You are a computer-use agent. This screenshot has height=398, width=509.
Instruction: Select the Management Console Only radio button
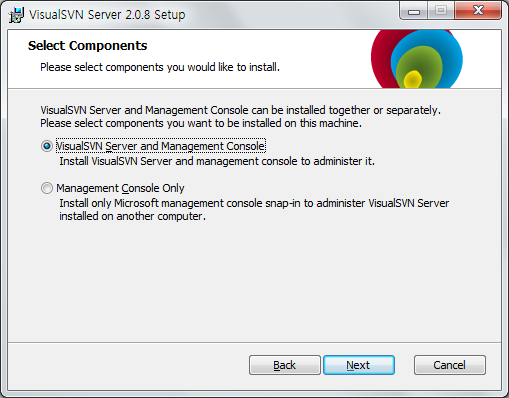pos(47,188)
